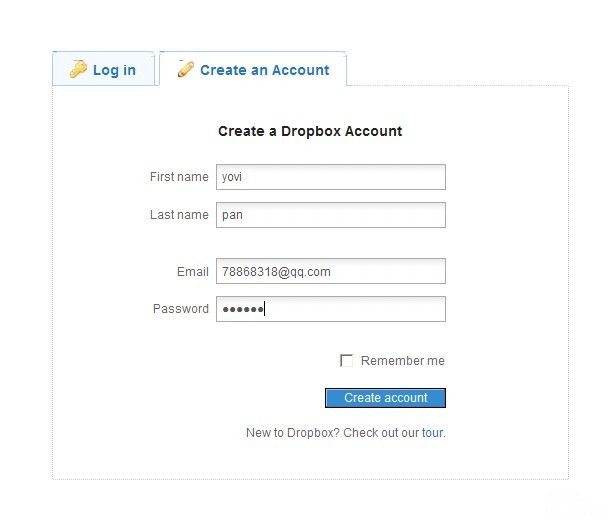This screenshot has height=525, width=610.
Task: Click the Remember me label text
Action: click(x=403, y=360)
